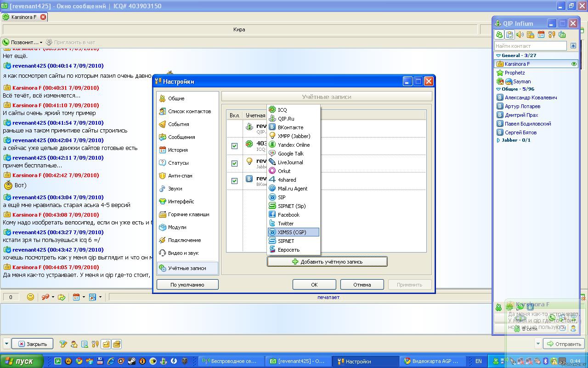This screenshot has height=368, width=588.
Task: Open quote button dropdown arrow
Action: [x=53, y=297]
